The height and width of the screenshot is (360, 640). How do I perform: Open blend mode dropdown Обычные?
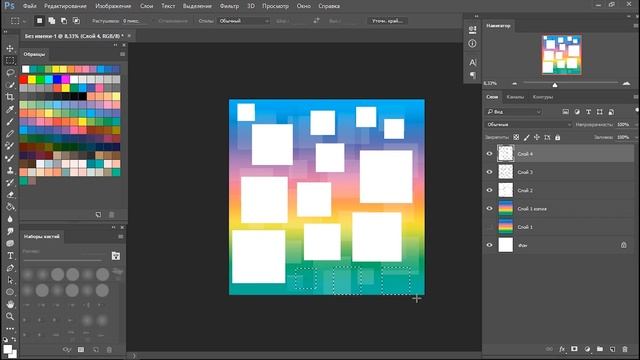(528, 124)
